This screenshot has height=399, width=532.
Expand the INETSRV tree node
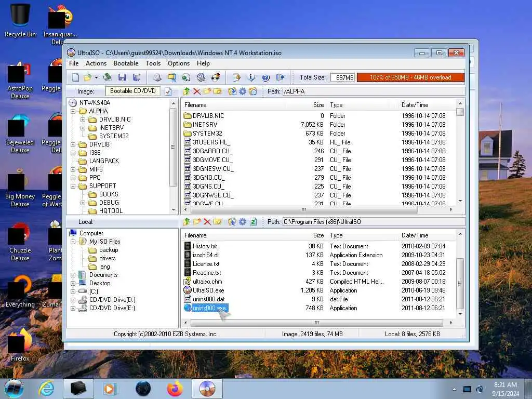click(x=83, y=128)
